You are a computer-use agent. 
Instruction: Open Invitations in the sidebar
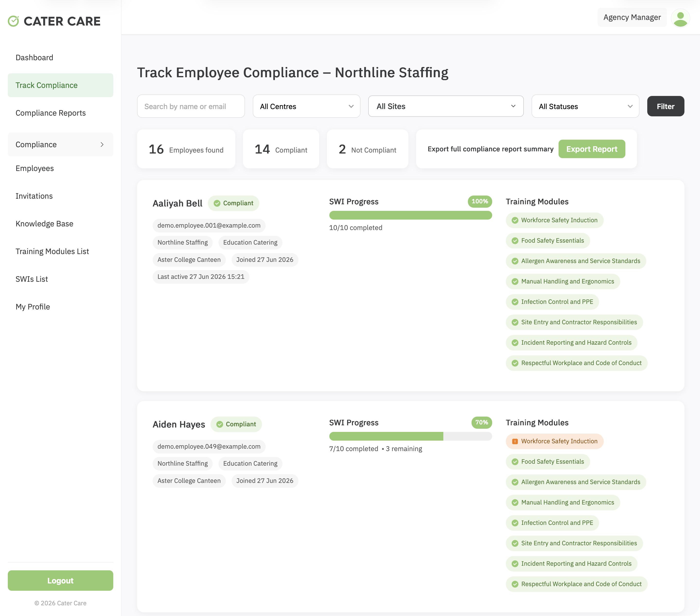tap(60, 196)
